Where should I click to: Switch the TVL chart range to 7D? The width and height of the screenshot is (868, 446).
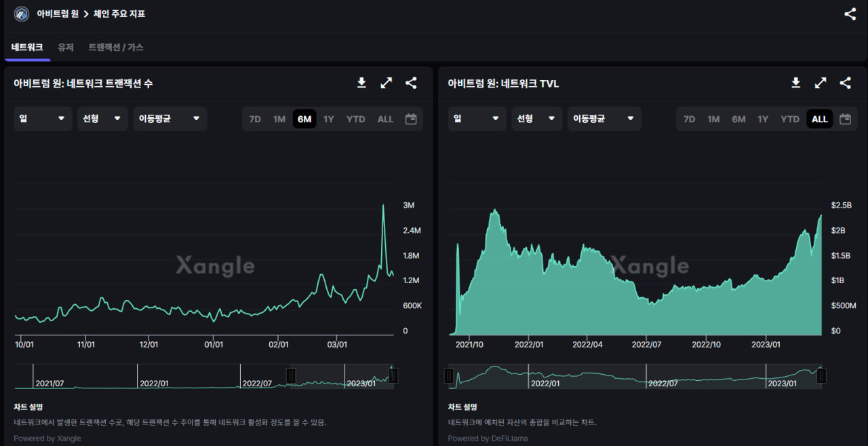tap(689, 118)
